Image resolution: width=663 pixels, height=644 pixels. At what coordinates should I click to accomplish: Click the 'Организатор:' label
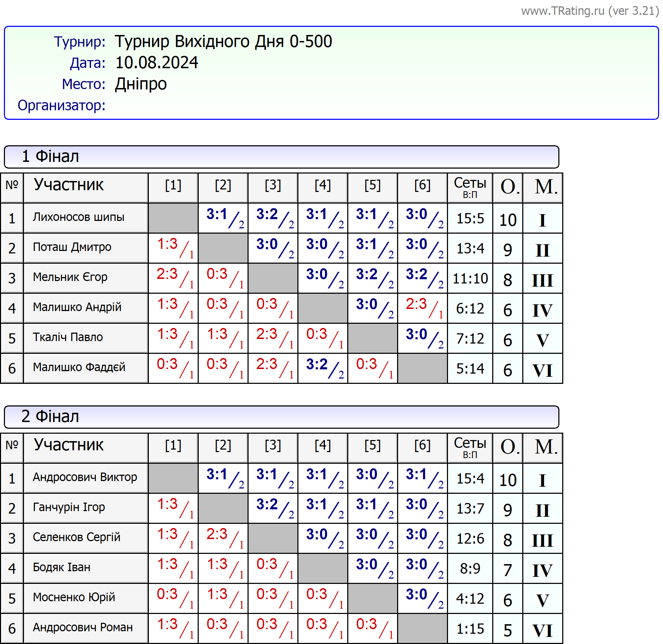pos(62,105)
